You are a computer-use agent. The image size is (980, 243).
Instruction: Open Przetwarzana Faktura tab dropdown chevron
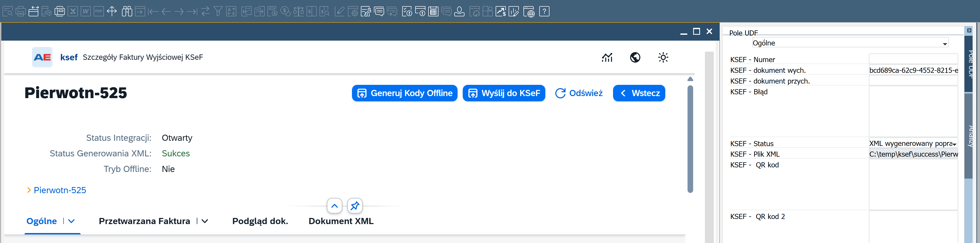pos(205,221)
